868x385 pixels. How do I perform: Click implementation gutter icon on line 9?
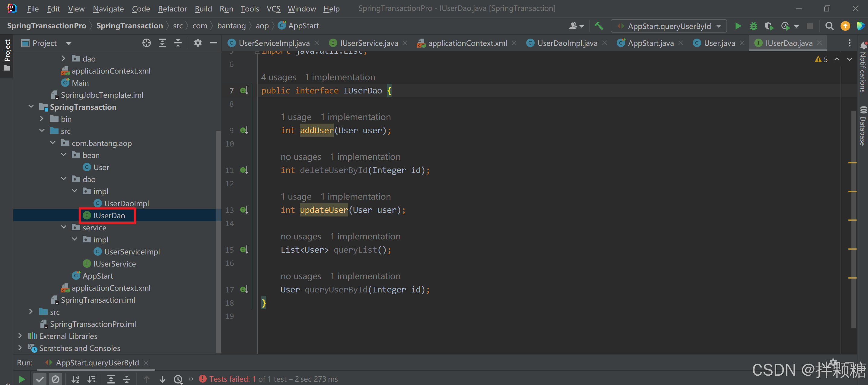click(x=244, y=130)
